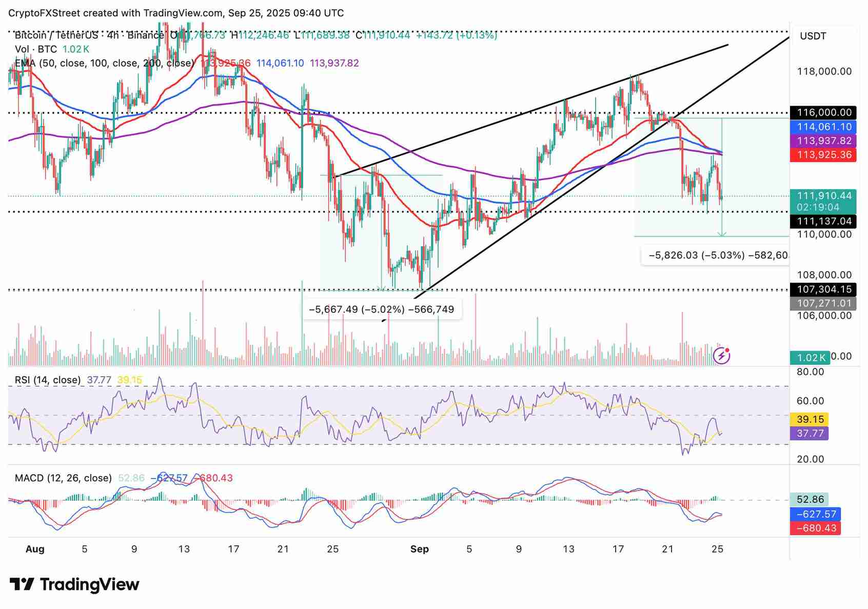Click the red EMA value tag 113,925.36
This screenshot has width=868, height=609.
coord(824,154)
